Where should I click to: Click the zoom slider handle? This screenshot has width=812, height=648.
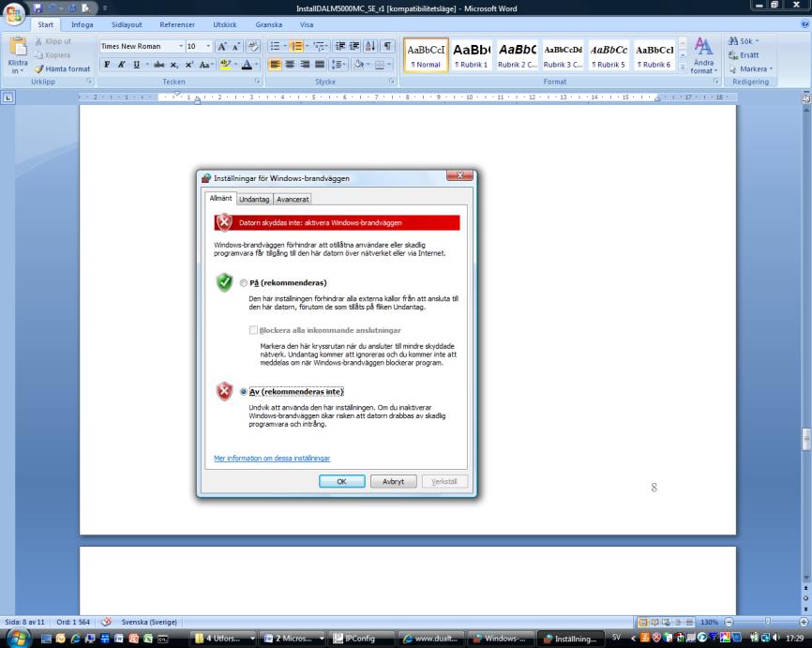(x=767, y=622)
